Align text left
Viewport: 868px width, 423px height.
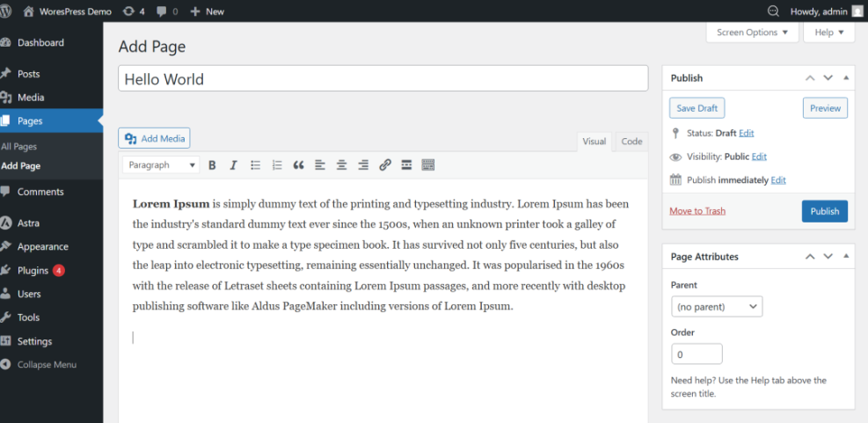320,165
